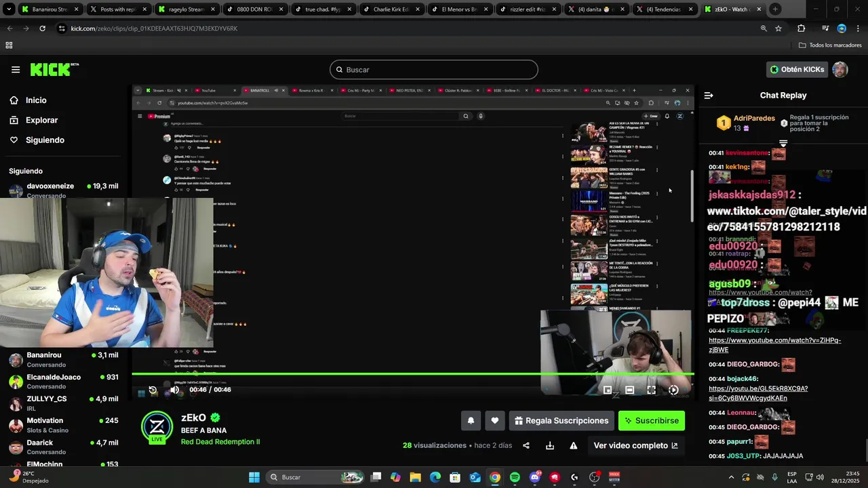Switch to the Posts with replies tab

[117, 9]
